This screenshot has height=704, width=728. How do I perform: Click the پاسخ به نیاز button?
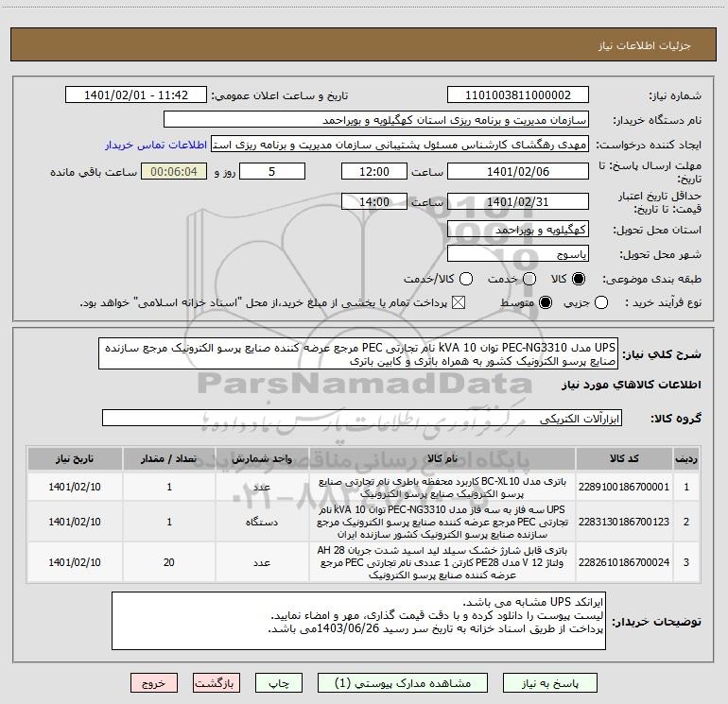(549, 683)
